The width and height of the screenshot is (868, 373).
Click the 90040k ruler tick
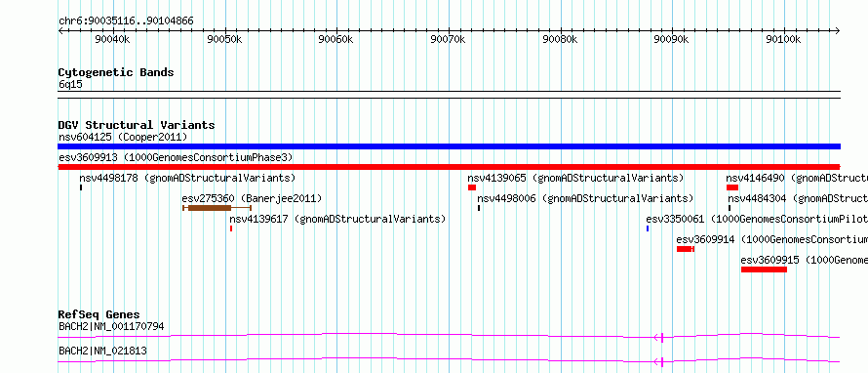coord(113,39)
